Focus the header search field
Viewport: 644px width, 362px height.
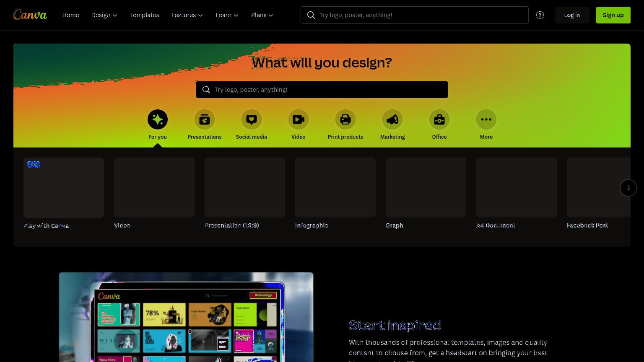tap(415, 15)
